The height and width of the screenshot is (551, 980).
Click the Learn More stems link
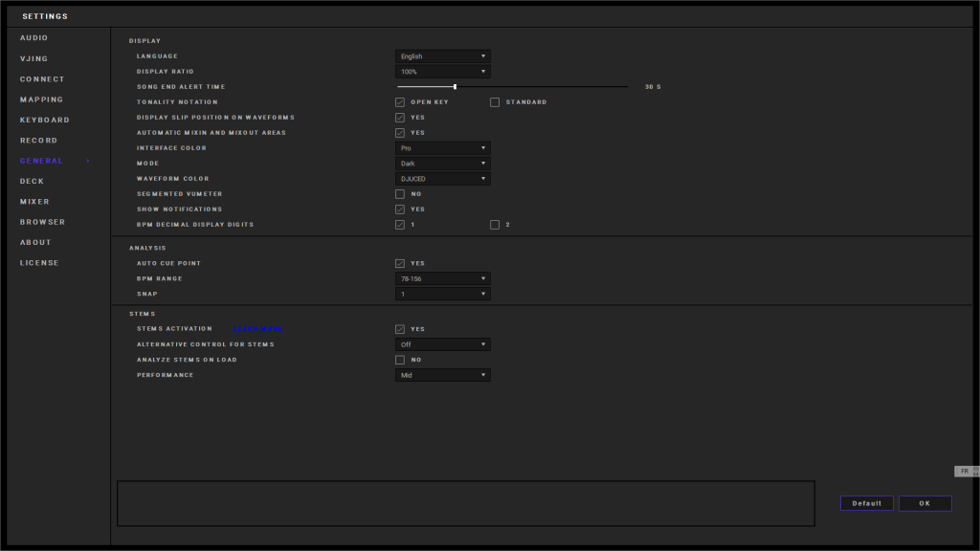pos(256,329)
